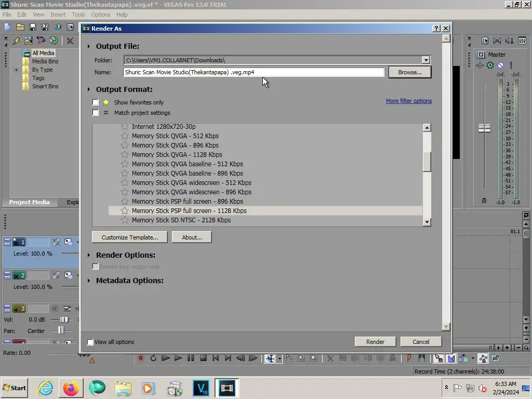532x399 pixels.
Task: Toggle Match project settings checkbox
Action: [96, 113]
